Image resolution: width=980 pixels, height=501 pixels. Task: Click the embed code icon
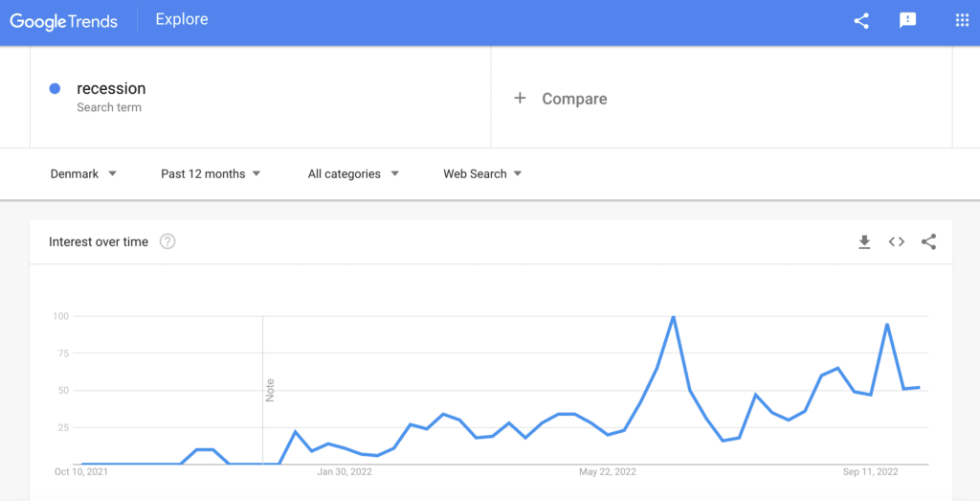[897, 242]
